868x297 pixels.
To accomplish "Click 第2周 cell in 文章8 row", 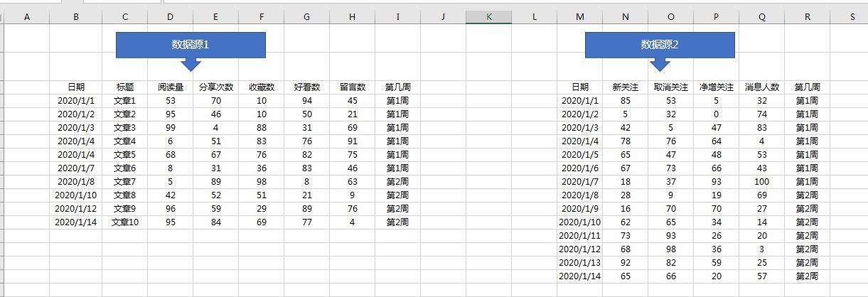I will pos(397,195).
